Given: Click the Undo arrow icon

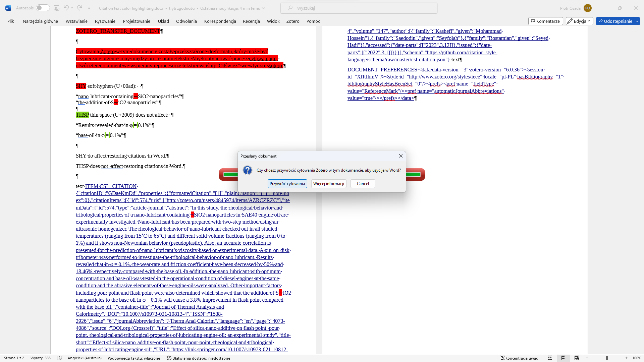Looking at the screenshot, I should pyautogui.click(x=66, y=8).
